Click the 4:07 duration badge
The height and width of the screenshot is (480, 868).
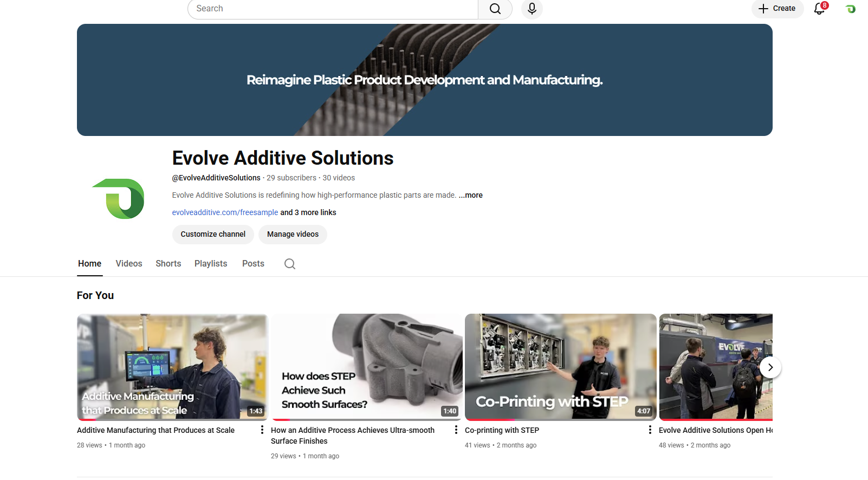pyautogui.click(x=644, y=411)
